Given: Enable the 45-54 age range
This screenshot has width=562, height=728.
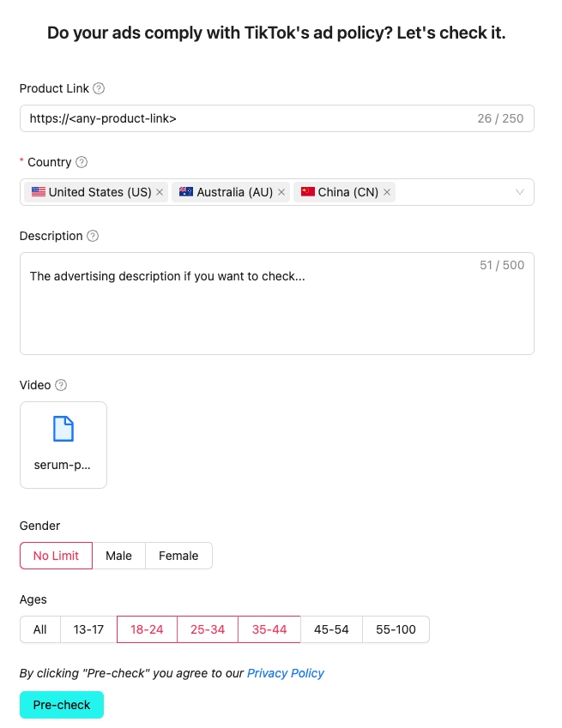Looking at the screenshot, I should coord(331,629).
